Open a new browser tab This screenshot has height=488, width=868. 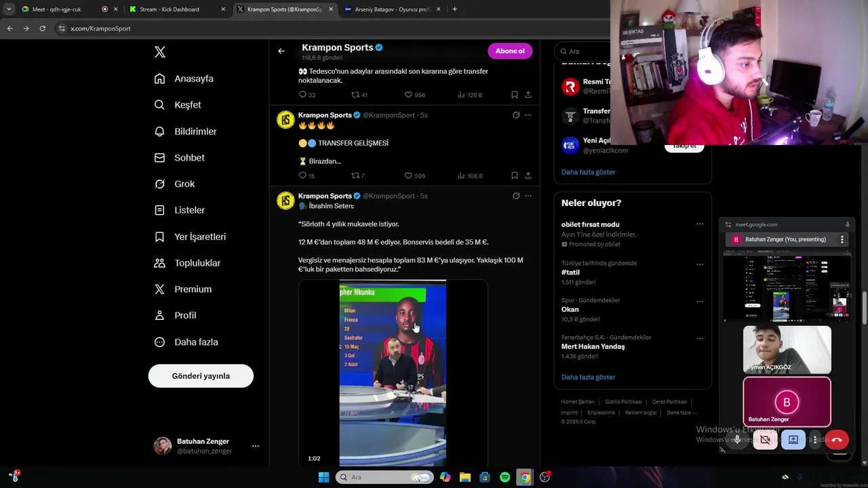[x=454, y=9]
